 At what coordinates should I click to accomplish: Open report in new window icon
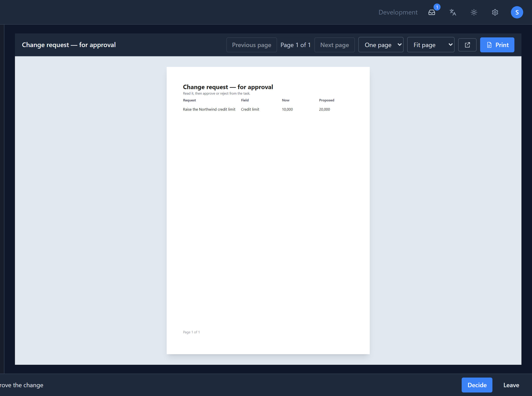point(467,45)
